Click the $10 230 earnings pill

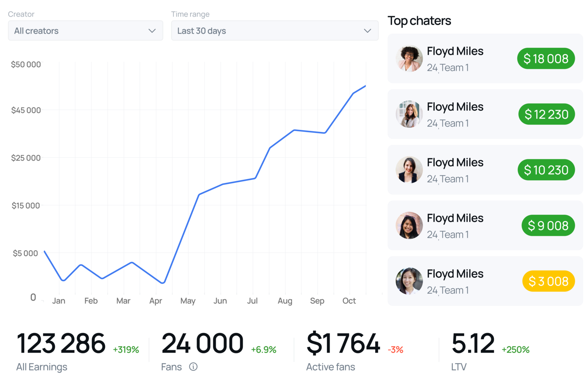[546, 170]
